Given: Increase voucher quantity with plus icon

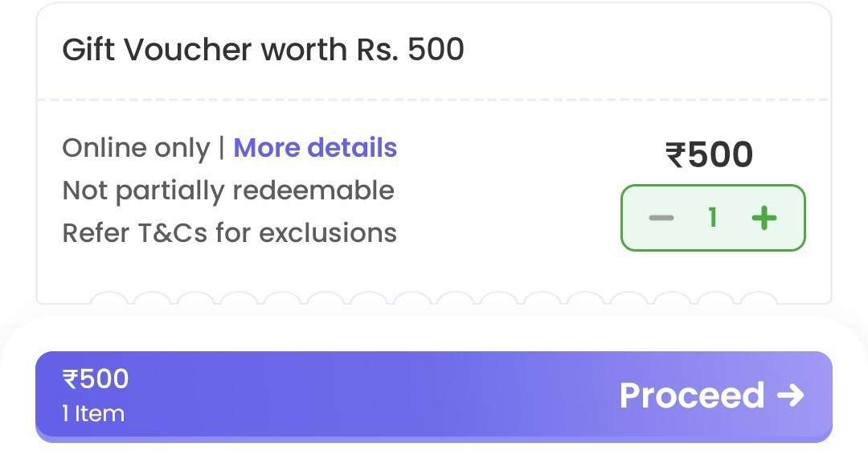Looking at the screenshot, I should (x=764, y=218).
